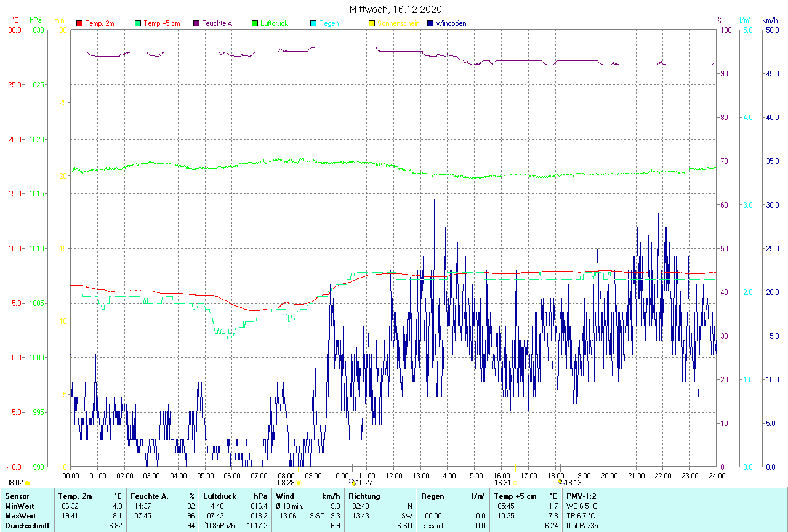This screenshot has width=788, height=532.
Task: Click the Durchschnitt row label
Action: click(27, 526)
